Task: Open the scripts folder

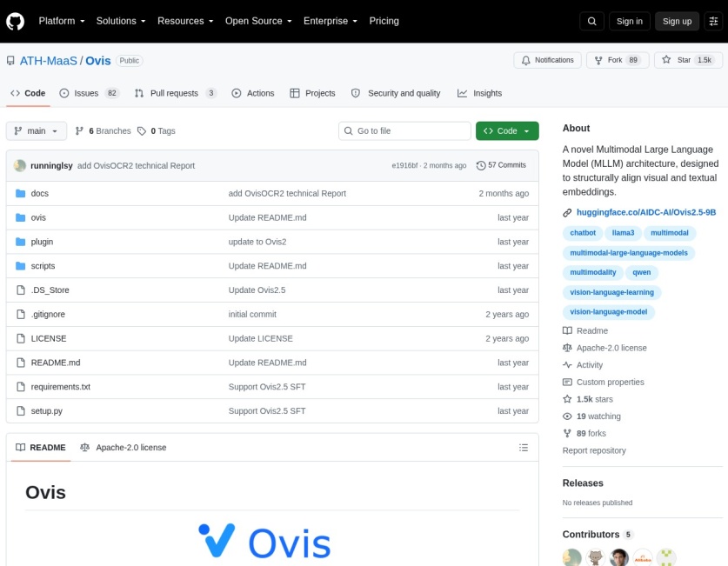Action: (x=43, y=266)
